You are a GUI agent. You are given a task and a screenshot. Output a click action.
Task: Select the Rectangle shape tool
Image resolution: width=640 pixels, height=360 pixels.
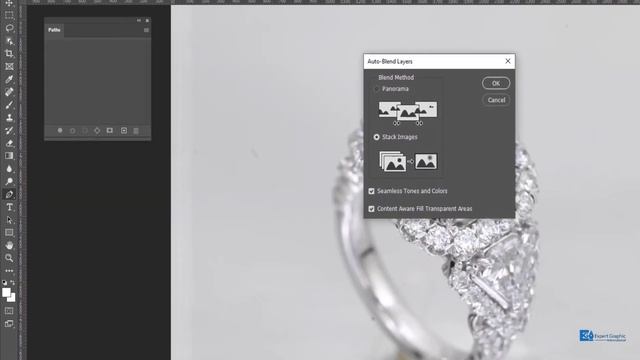[x=9, y=233]
